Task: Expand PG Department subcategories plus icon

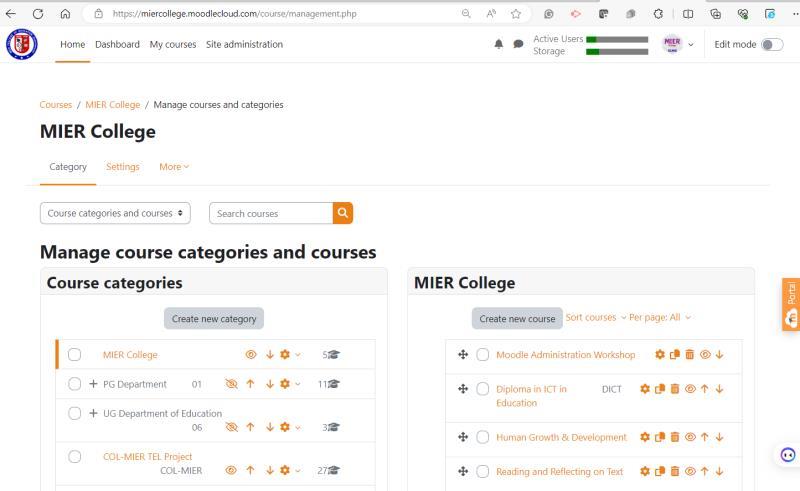Action: 93,384
